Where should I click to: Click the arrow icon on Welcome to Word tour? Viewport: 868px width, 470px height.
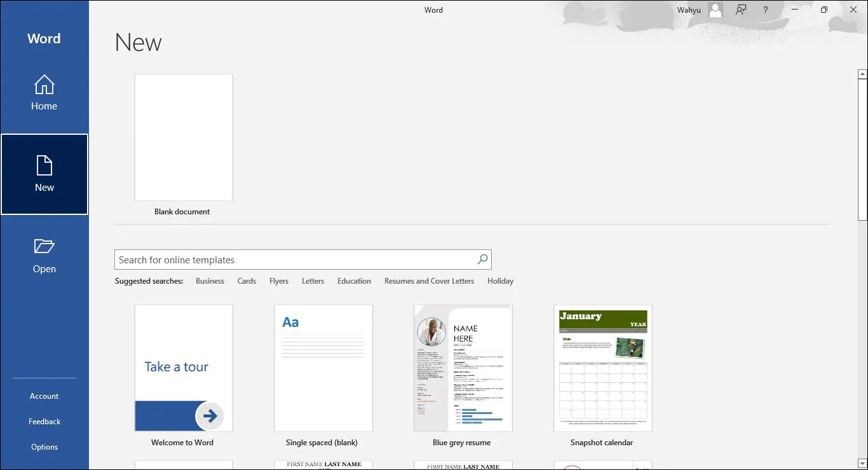coord(210,417)
